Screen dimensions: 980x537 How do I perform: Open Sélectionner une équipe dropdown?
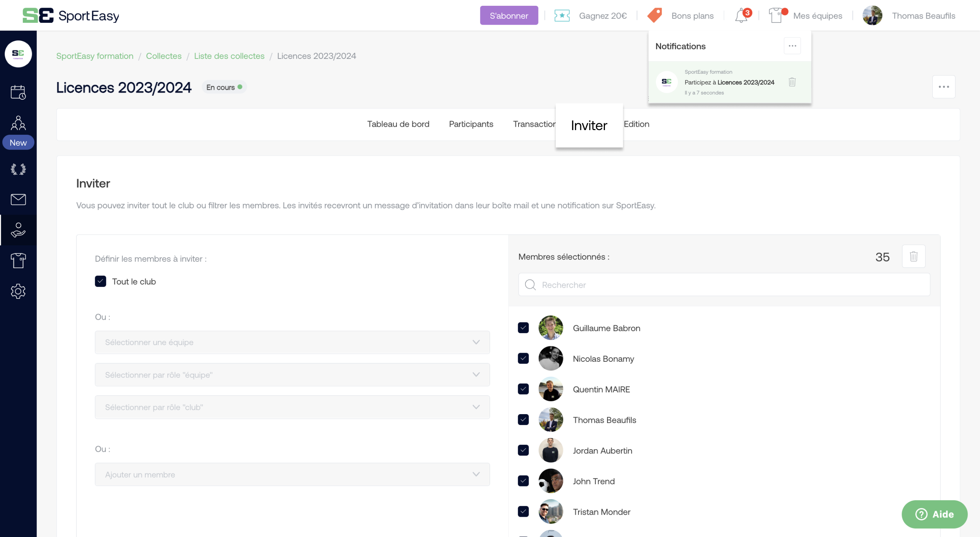click(292, 342)
